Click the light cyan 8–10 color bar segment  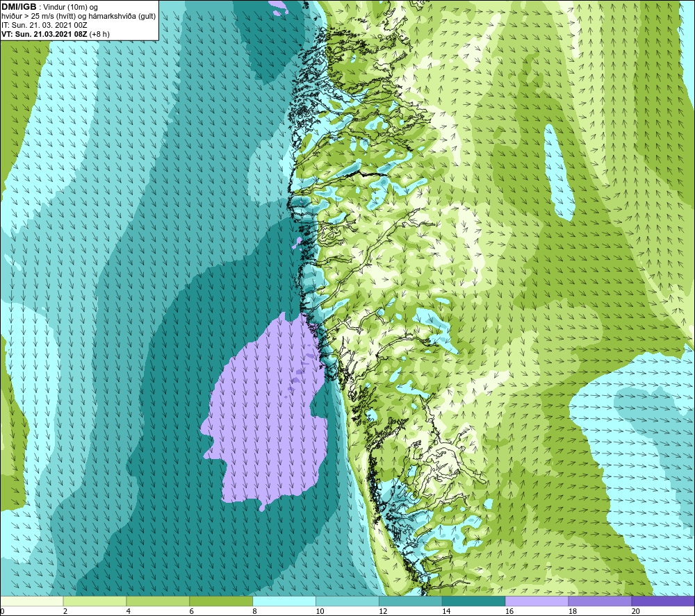tap(284, 601)
